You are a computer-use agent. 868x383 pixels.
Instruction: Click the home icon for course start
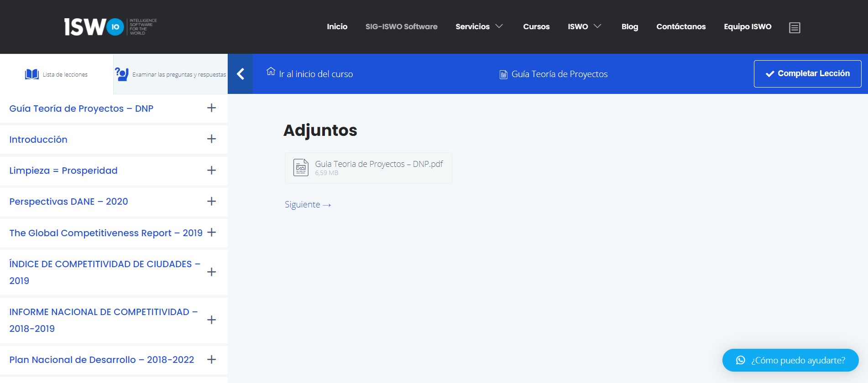click(271, 72)
